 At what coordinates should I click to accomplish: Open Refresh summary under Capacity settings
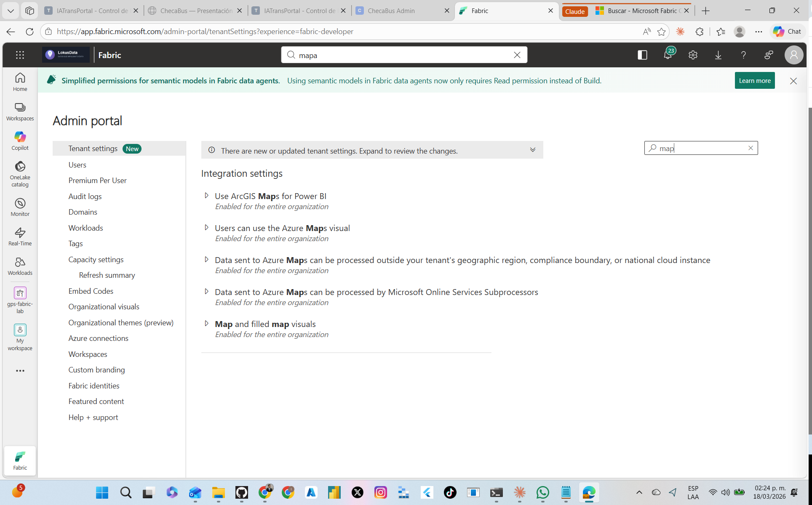107,275
